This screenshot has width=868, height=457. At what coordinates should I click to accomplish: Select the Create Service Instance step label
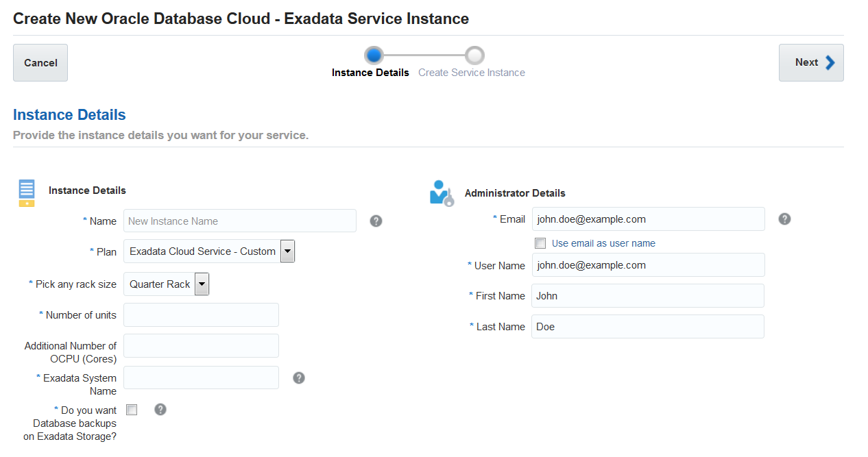pos(471,71)
